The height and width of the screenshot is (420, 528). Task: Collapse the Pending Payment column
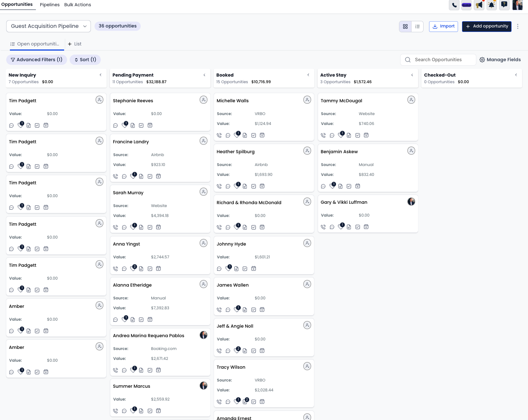[204, 75]
